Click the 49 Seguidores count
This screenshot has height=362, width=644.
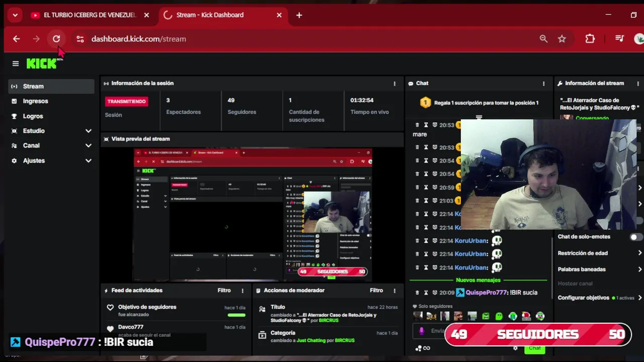pyautogui.click(x=231, y=100)
